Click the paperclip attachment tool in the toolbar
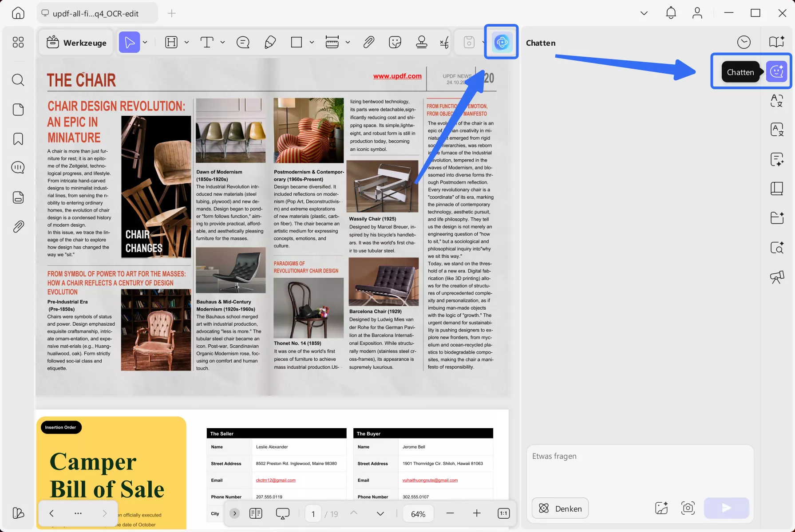Viewport: 795px width, 532px height. coord(368,42)
